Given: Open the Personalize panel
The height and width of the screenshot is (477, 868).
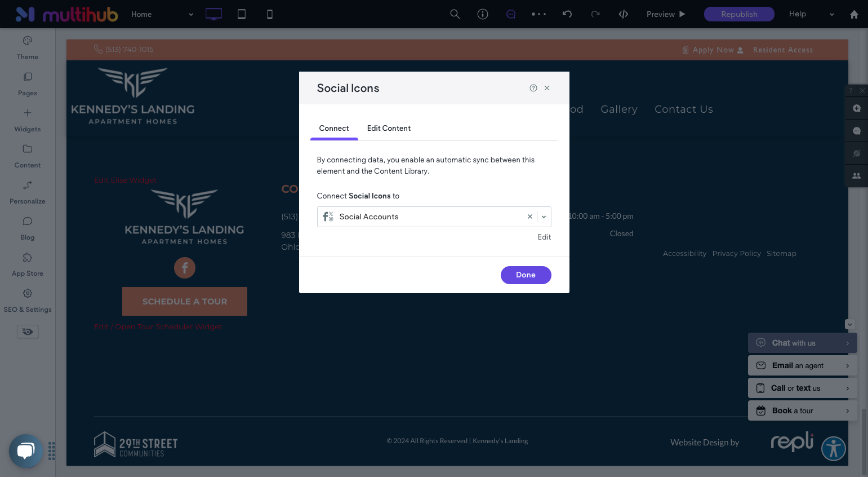Looking at the screenshot, I should coord(27,192).
